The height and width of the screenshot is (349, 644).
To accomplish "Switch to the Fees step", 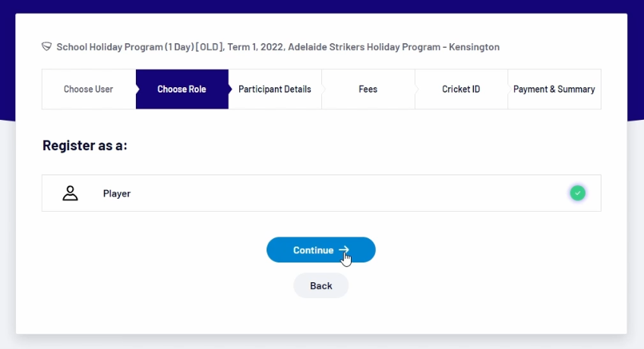I will pyautogui.click(x=368, y=90).
